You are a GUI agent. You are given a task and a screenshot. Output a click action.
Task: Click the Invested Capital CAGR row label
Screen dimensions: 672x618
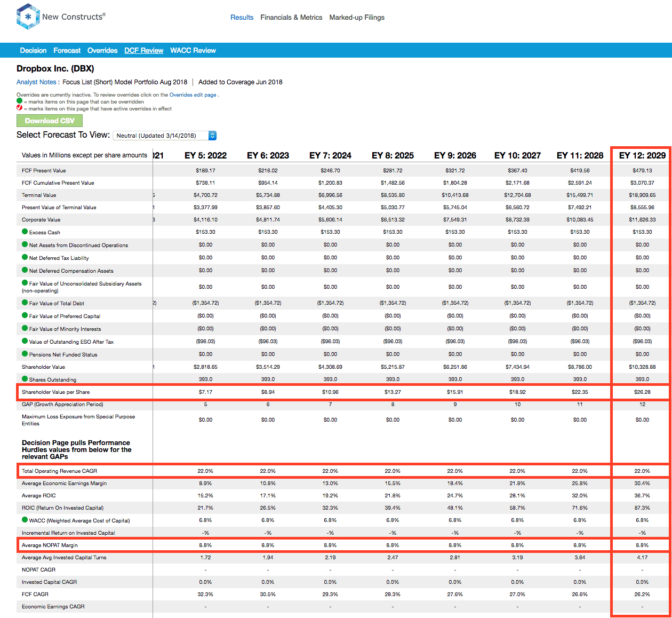[x=49, y=582]
